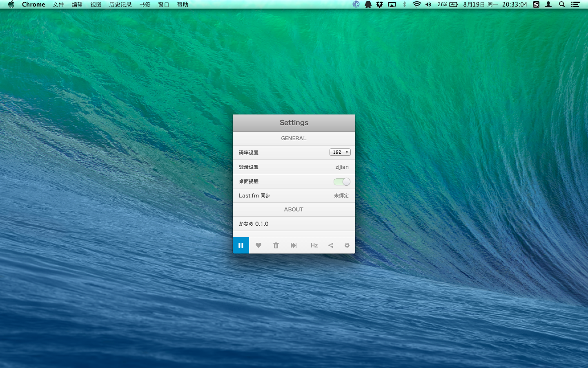Image resolution: width=588 pixels, height=368 pixels.
Task: Open the user account silhouette menu
Action: 548,4
